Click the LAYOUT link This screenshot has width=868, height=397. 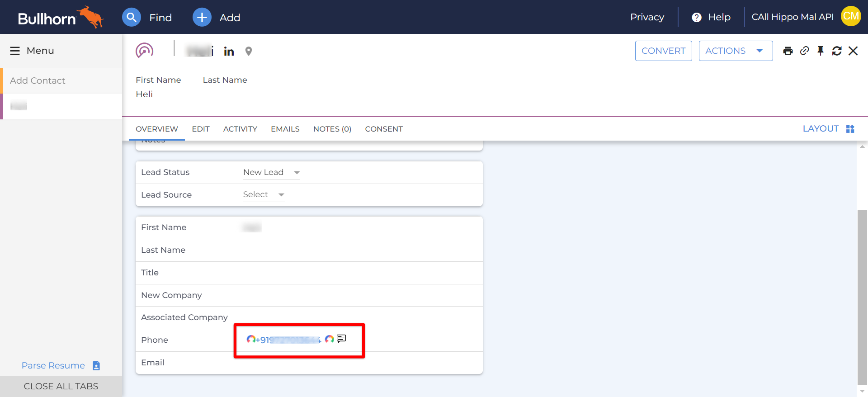pos(821,128)
